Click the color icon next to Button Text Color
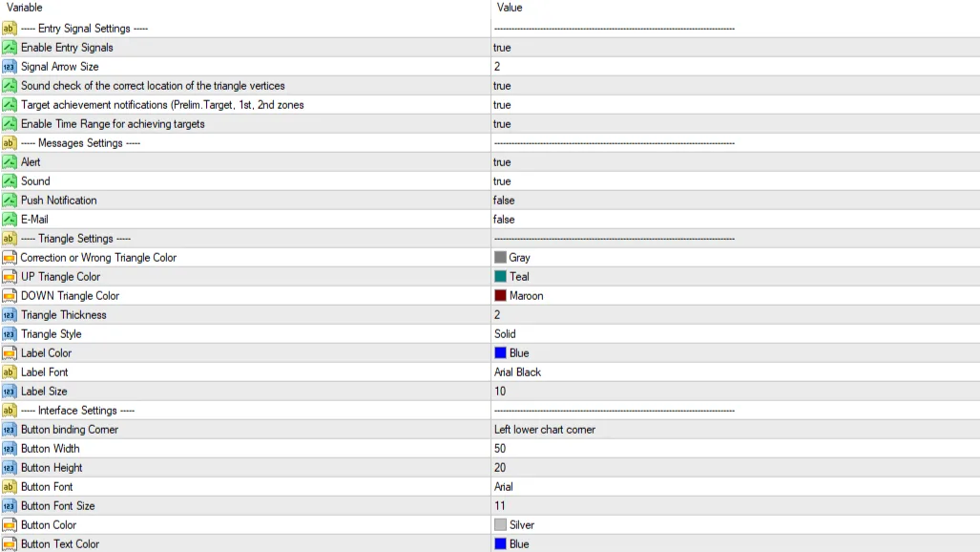Screen dimensions: 980x552 [10, 544]
